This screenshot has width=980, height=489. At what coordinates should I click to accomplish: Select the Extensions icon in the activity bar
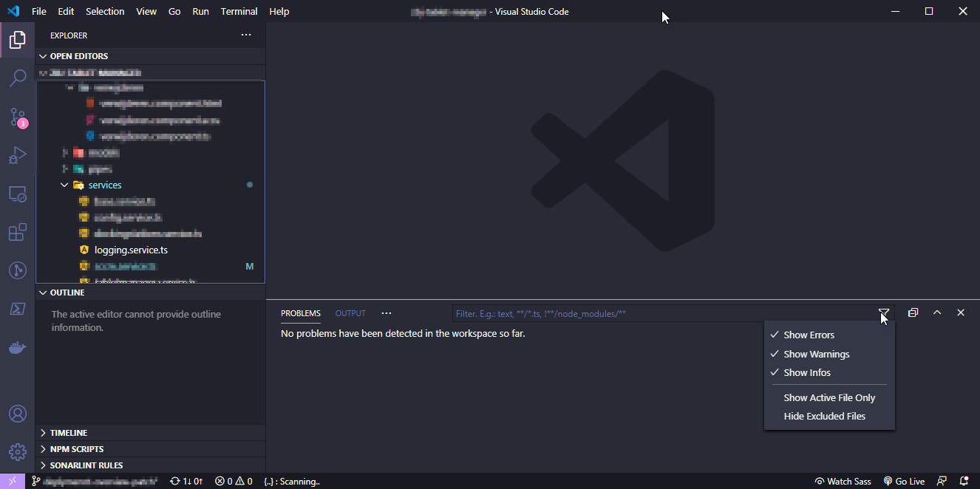(18, 232)
